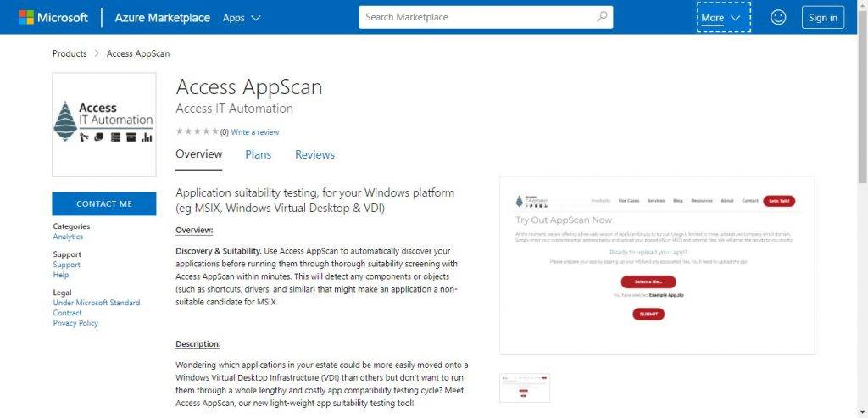Open the Privacy Policy link
The image size is (868, 418).
pyautogui.click(x=75, y=323)
